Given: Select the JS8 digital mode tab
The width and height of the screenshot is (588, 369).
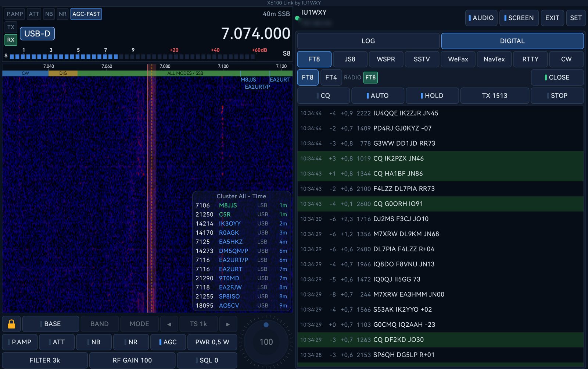Looking at the screenshot, I should tap(350, 59).
